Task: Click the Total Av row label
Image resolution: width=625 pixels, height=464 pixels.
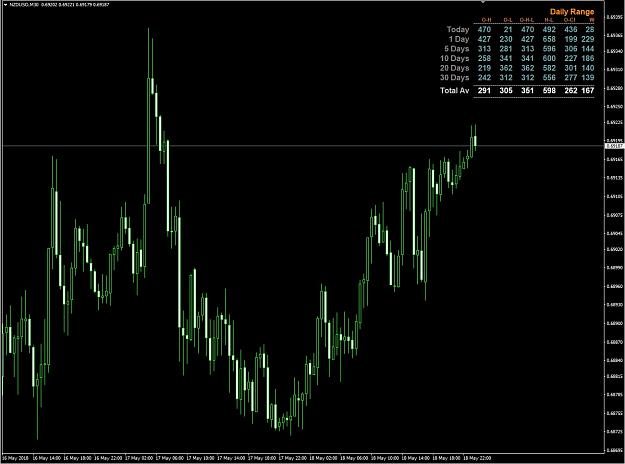Action: pyautogui.click(x=454, y=90)
